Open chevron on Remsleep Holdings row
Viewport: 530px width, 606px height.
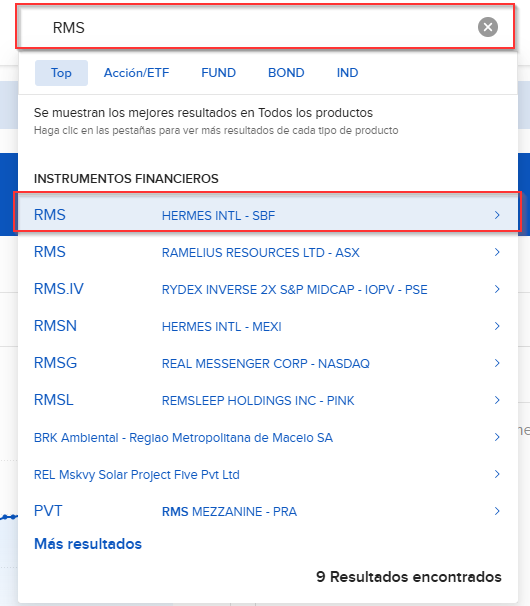tap(497, 400)
